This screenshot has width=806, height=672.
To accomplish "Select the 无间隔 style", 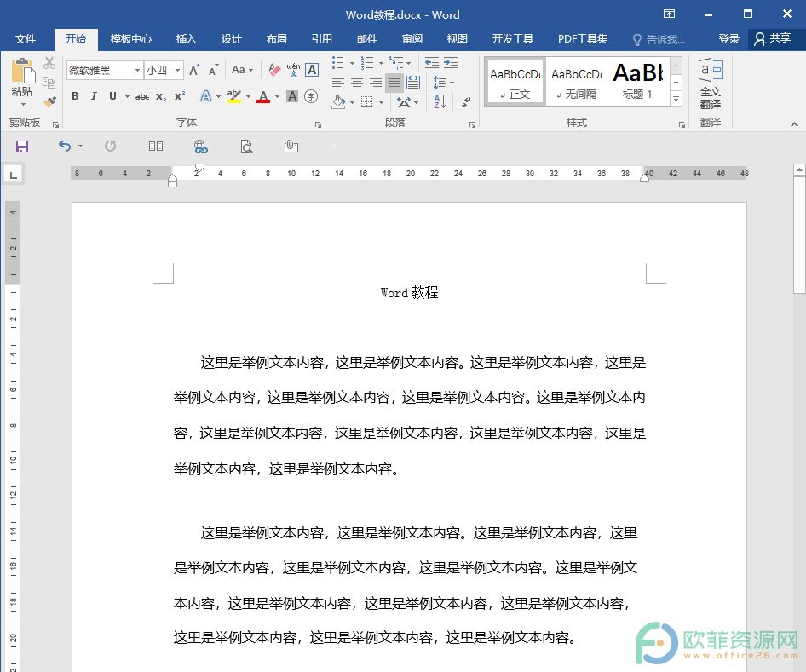I will click(576, 83).
